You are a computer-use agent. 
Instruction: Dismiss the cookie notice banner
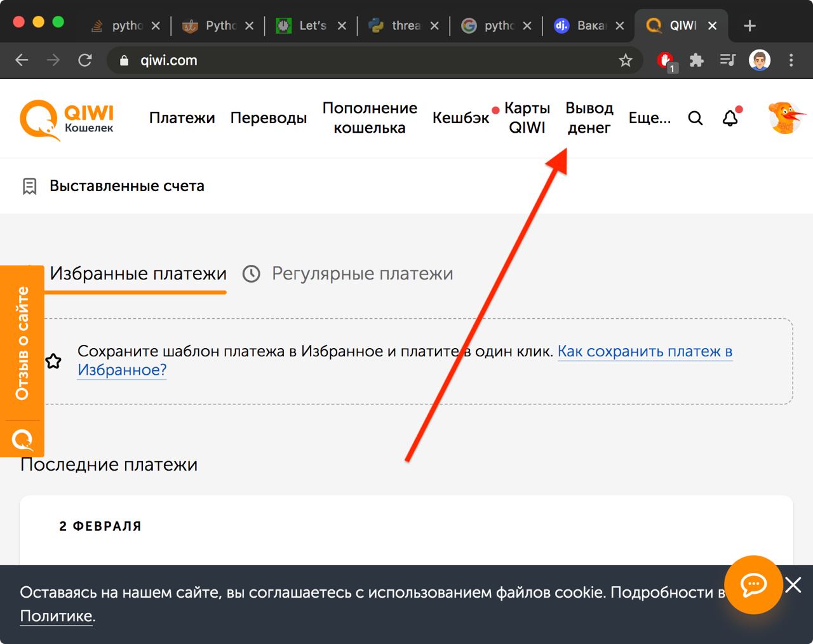(x=793, y=584)
